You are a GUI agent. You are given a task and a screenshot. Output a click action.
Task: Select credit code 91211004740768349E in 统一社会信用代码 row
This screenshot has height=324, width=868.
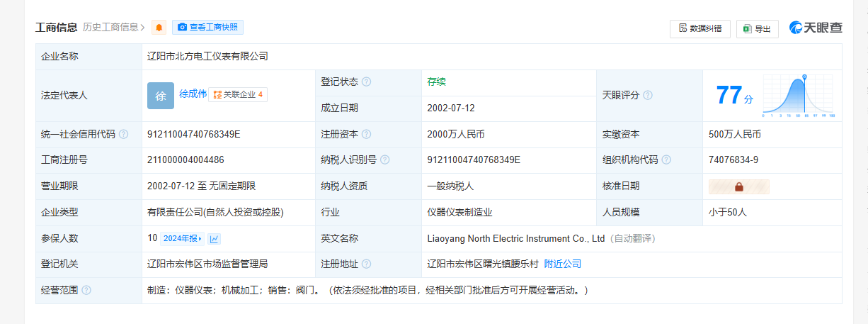click(x=194, y=134)
